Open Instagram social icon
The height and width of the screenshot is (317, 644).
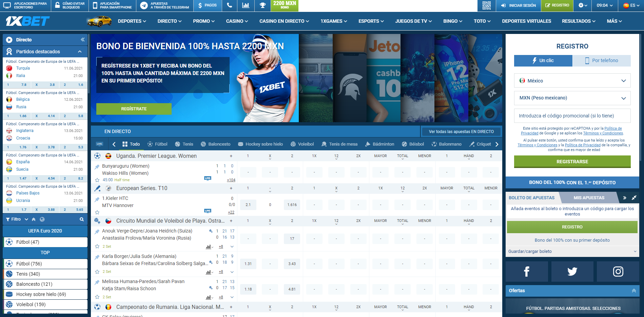(618, 272)
